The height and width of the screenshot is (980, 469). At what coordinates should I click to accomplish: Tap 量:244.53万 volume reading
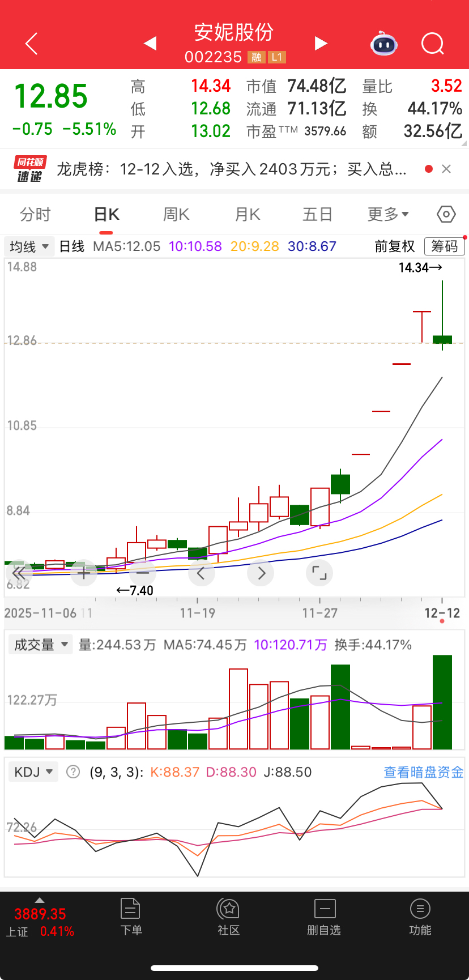pos(117,645)
